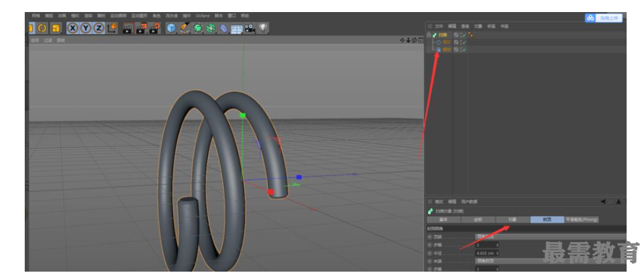644x279 pixels.
Task: Toggle the Circle object's visibility dots
Action: click(460, 42)
